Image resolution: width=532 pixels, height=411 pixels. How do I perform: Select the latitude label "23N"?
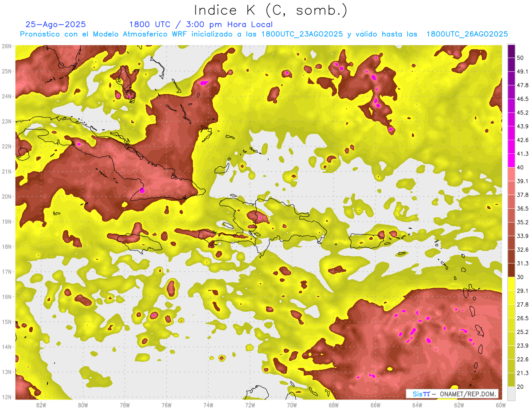pyautogui.click(x=7, y=121)
